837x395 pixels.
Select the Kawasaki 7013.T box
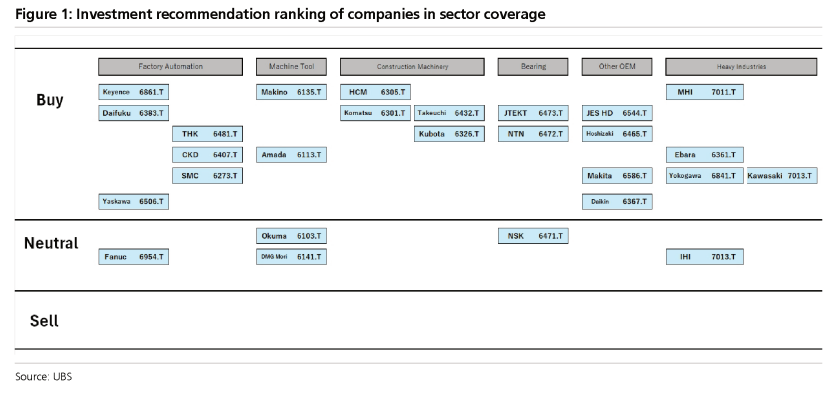tap(781, 176)
